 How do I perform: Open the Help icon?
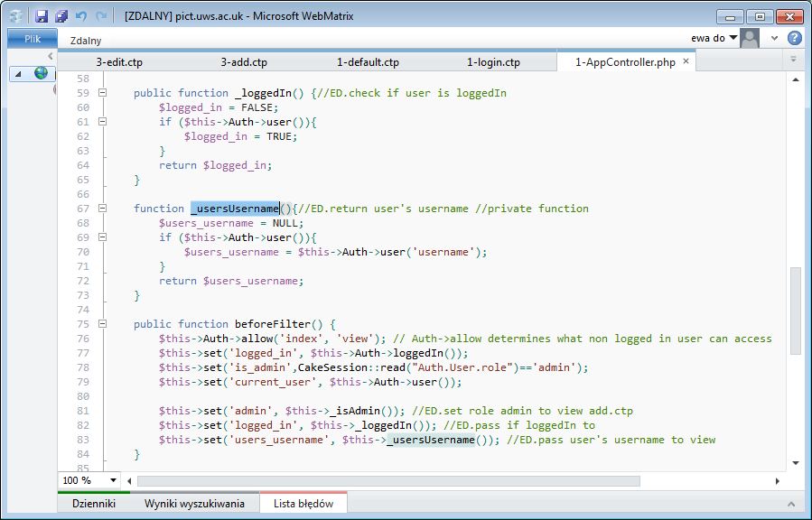pos(795,38)
